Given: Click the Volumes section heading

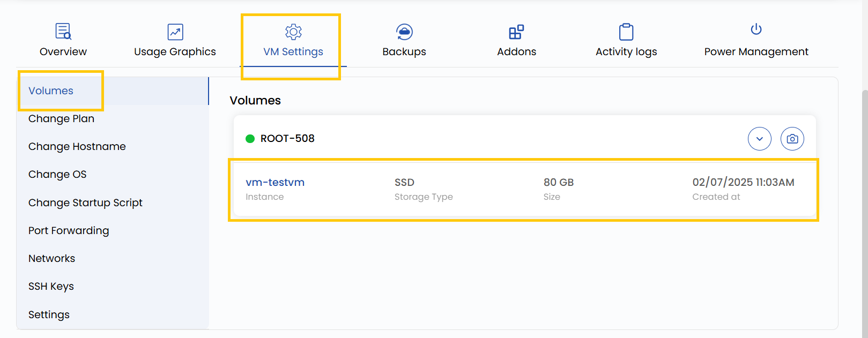Looking at the screenshot, I should (255, 100).
